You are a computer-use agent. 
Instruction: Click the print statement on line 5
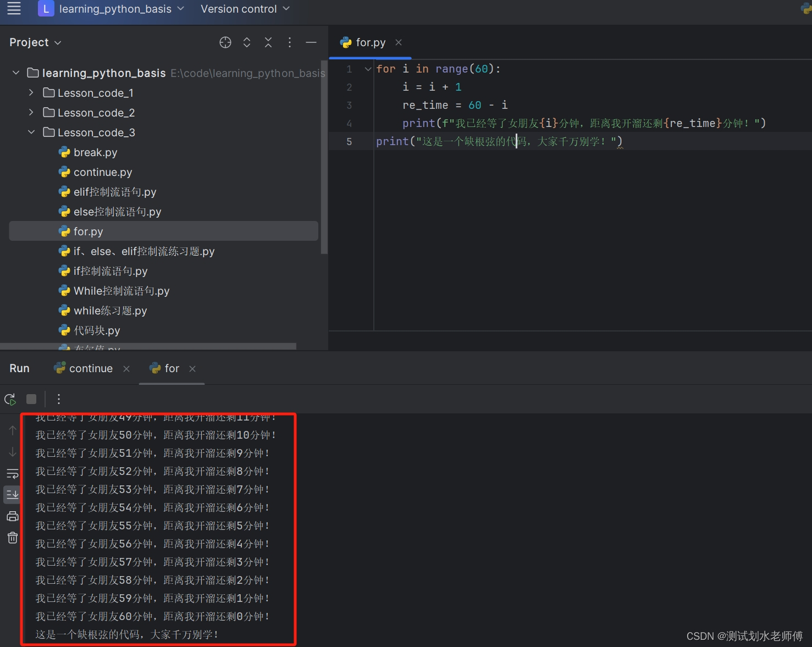pos(499,141)
